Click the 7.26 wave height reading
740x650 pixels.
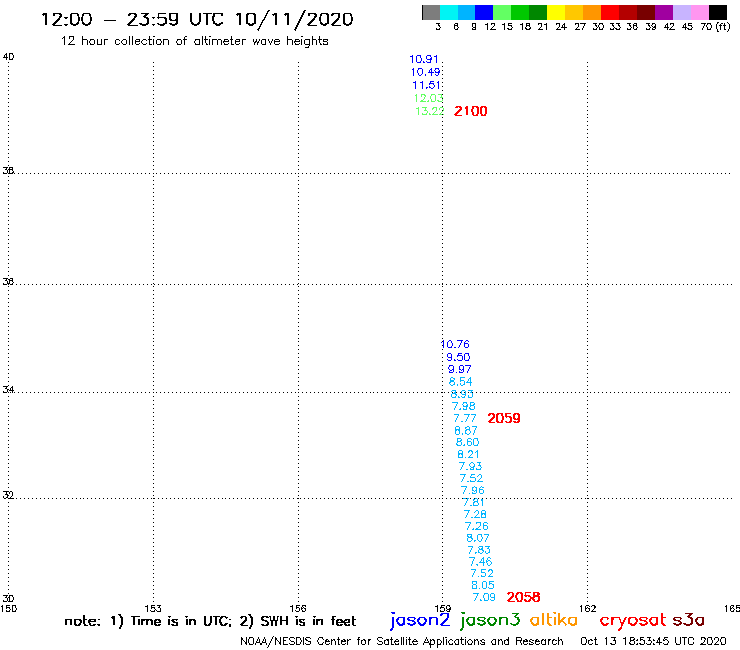[477, 526]
